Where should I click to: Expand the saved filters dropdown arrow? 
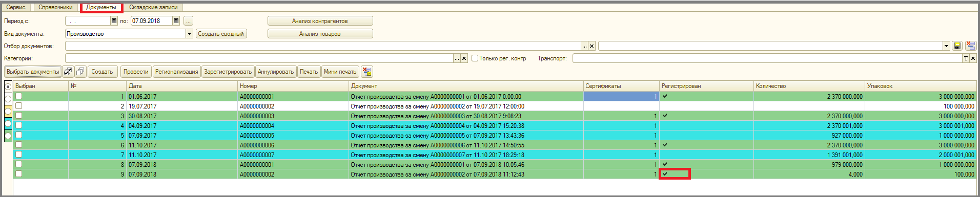(x=946, y=46)
